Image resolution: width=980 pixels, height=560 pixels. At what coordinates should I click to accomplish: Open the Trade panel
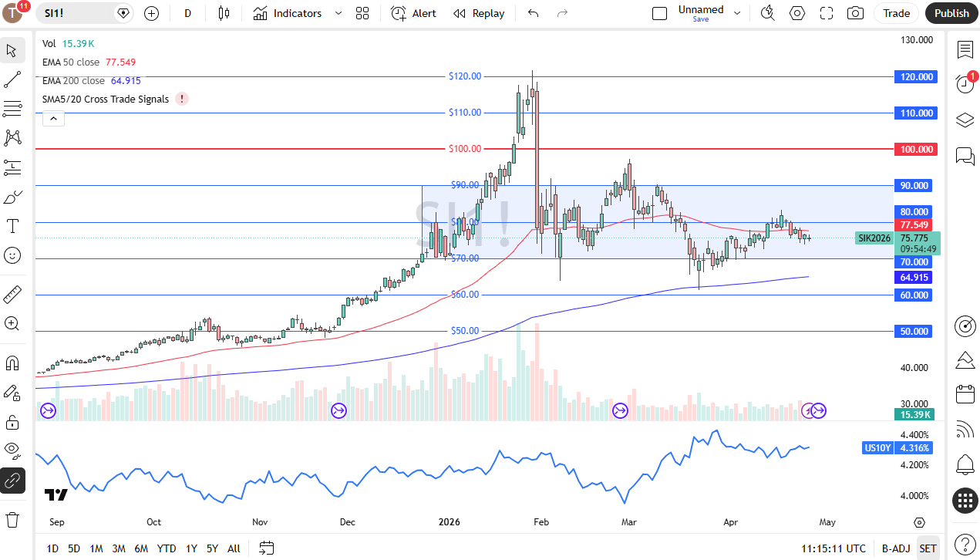coord(897,13)
